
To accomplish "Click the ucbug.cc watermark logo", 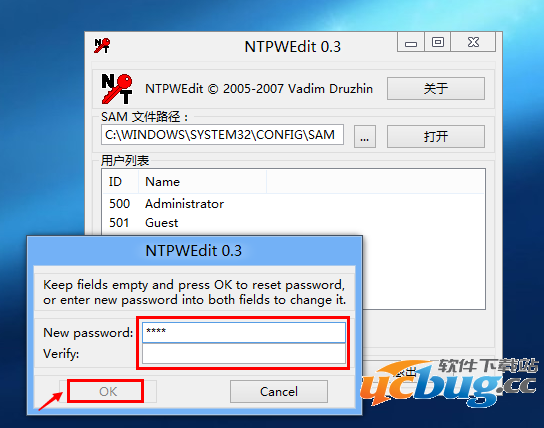I will tap(449, 383).
